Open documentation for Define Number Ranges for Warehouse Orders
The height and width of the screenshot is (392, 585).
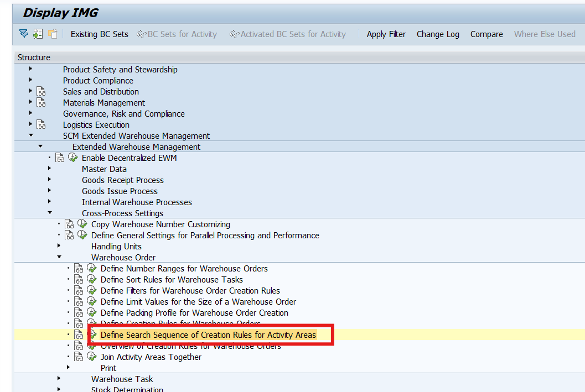click(79, 269)
